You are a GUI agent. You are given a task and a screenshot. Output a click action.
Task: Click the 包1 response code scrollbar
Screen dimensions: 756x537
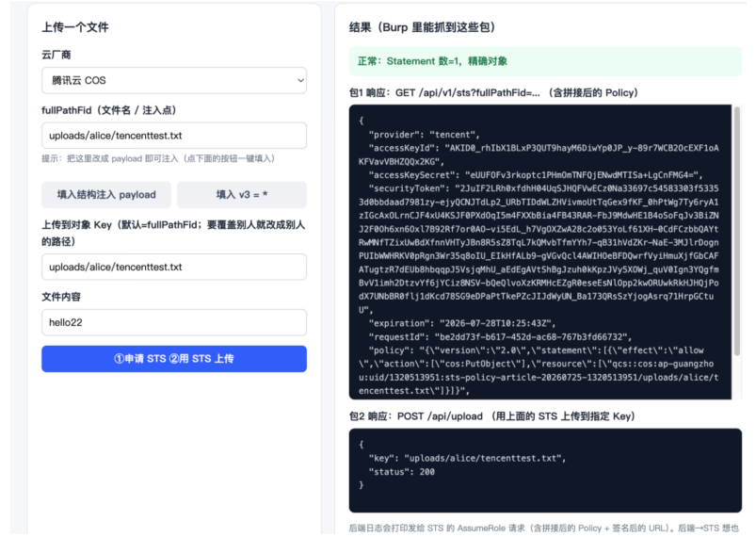click(736, 232)
